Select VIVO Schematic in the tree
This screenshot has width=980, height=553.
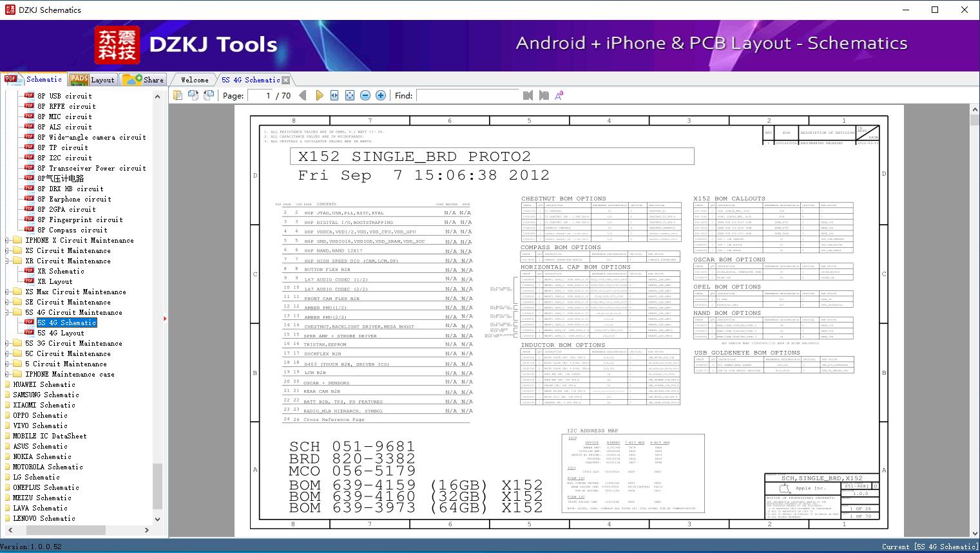click(40, 426)
